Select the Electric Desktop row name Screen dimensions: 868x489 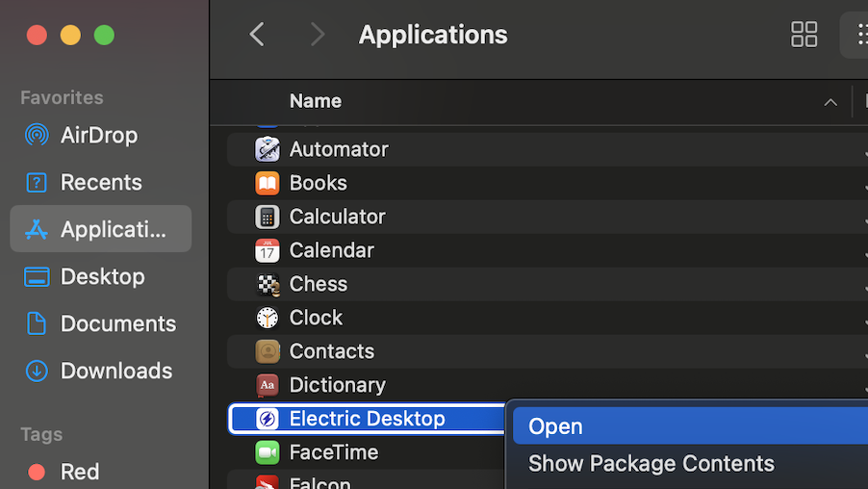point(367,419)
